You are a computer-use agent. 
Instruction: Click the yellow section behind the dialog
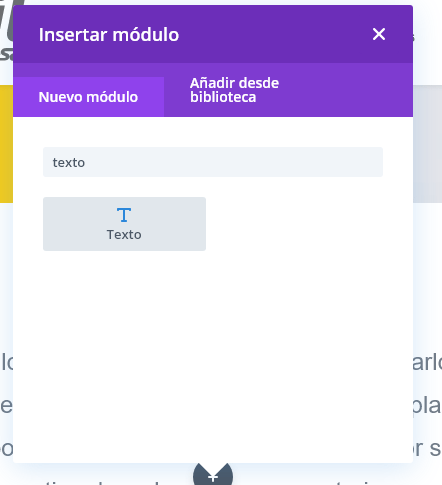pos(6,144)
